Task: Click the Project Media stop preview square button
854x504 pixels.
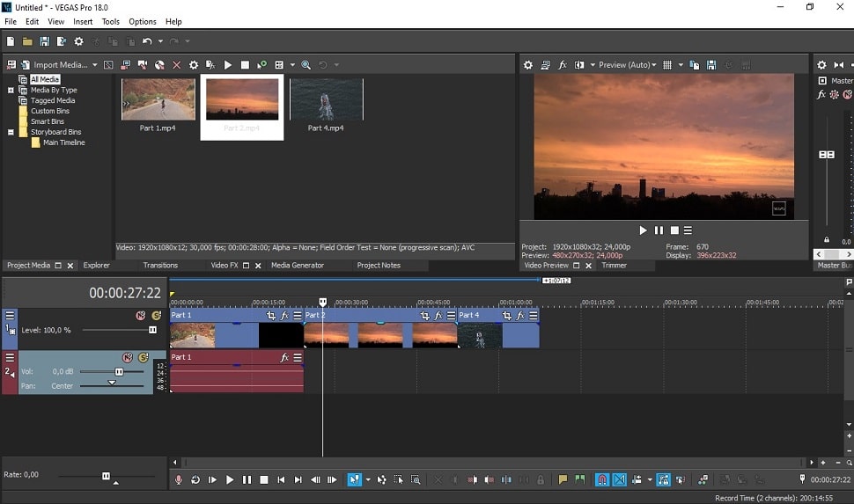Action: click(x=245, y=65)
